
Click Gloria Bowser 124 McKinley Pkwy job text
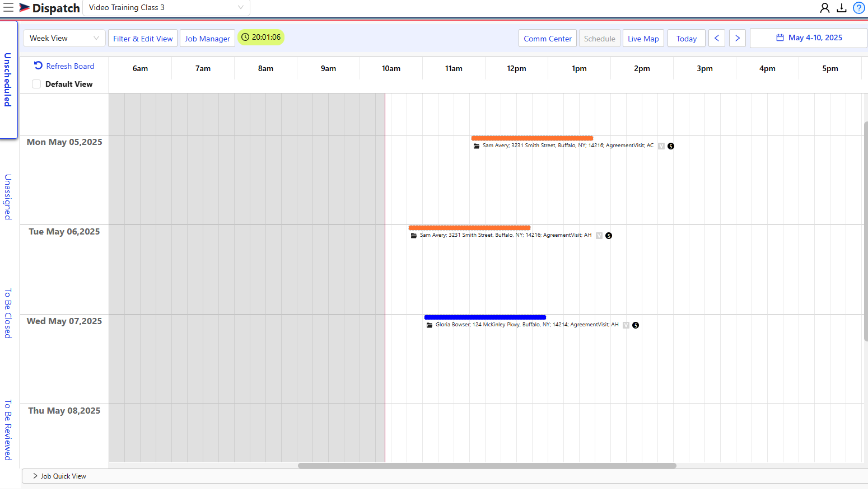527,325
